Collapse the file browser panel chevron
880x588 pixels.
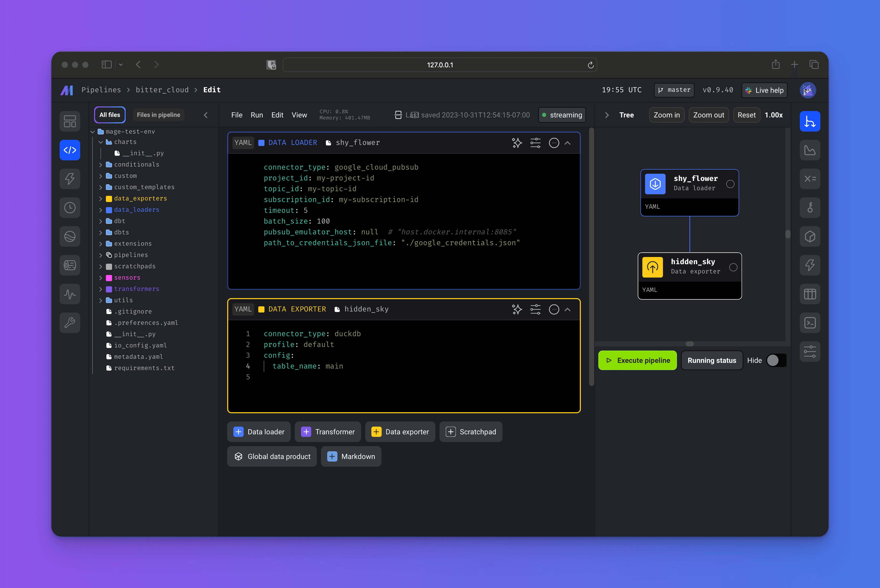pos(205,115)
